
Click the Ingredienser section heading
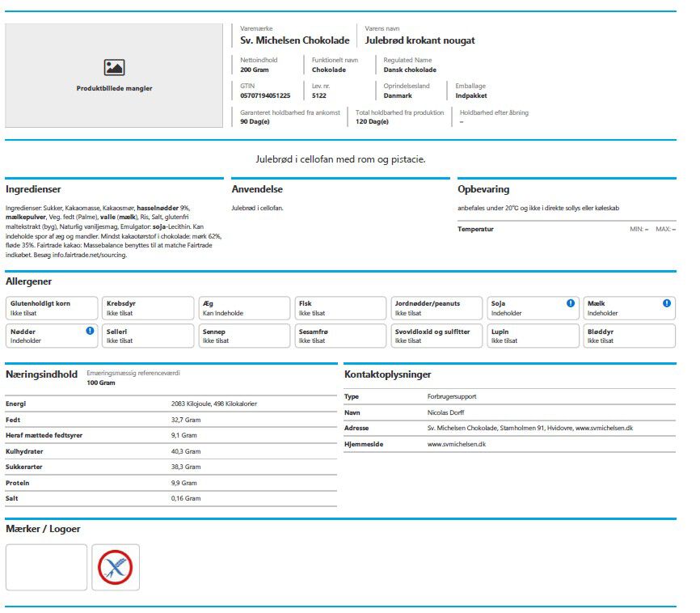[33, 189]
